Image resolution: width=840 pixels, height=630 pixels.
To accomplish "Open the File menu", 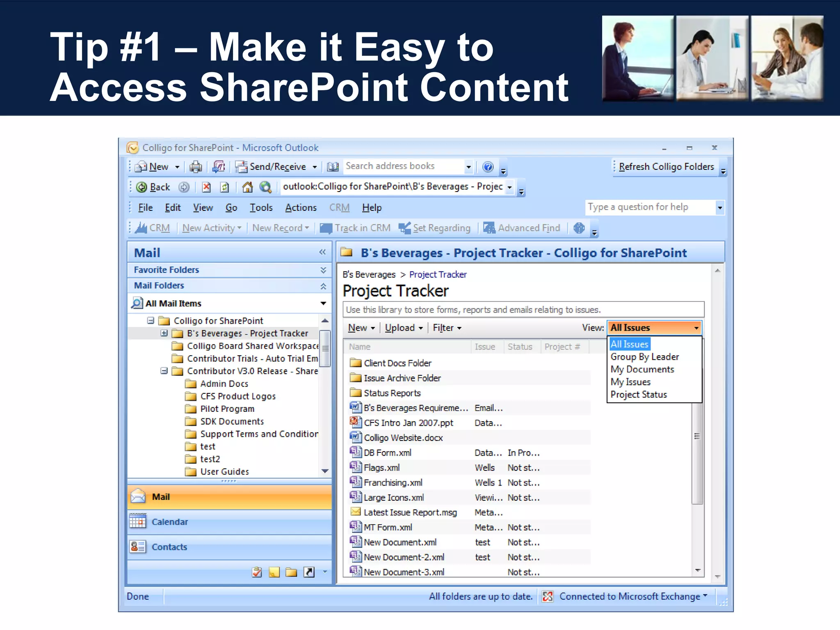I will coord(145,208).
